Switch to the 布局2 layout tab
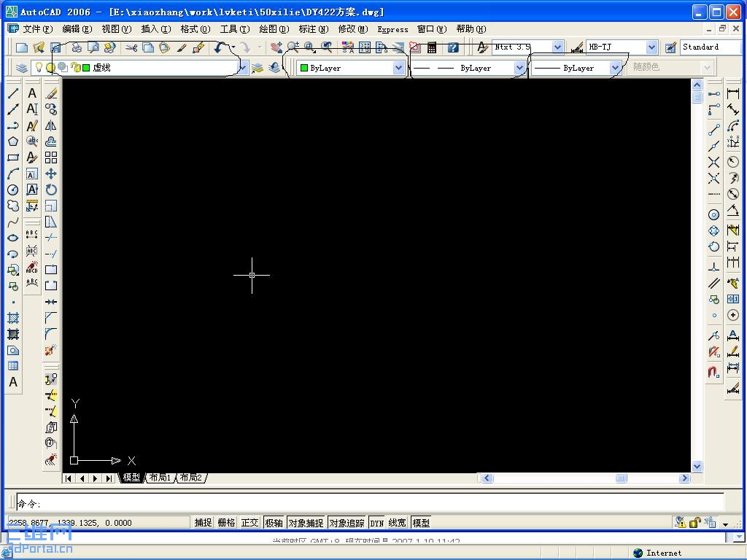Screen dimensions: 747x560 (x=191, y=478)
